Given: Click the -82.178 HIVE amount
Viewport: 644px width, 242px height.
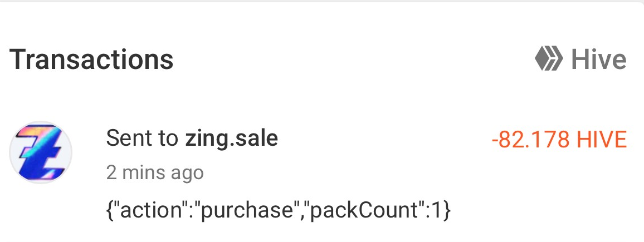Looking at the screenshot, I should click(x=559, y=140).
